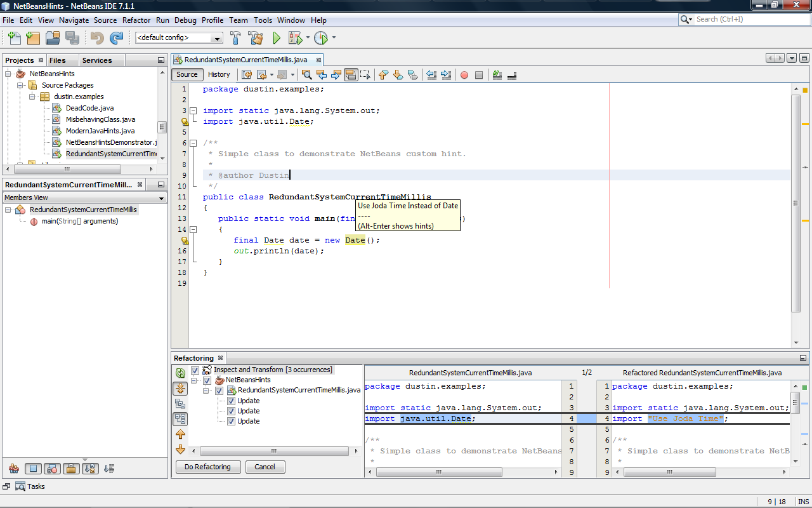The image size is (812, 508).
Task: Click the Source editor view button
Action: 187,74
